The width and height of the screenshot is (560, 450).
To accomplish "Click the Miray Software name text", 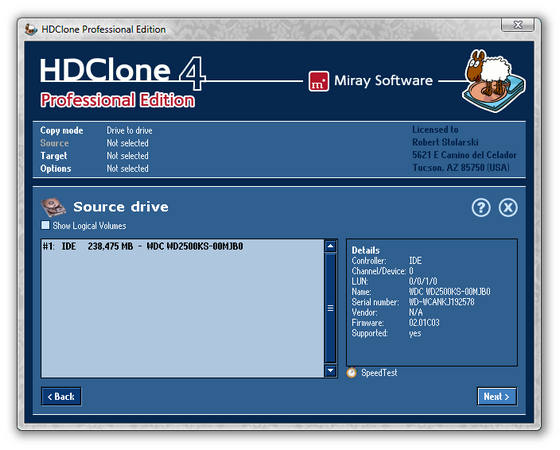I will coord(383,81).
